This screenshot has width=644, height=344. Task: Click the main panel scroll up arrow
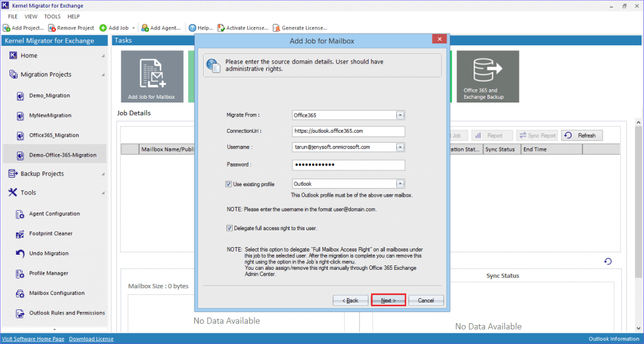click(638, 123)
